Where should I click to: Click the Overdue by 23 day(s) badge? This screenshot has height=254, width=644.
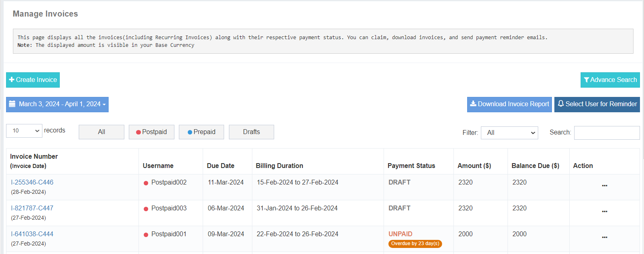415,244
